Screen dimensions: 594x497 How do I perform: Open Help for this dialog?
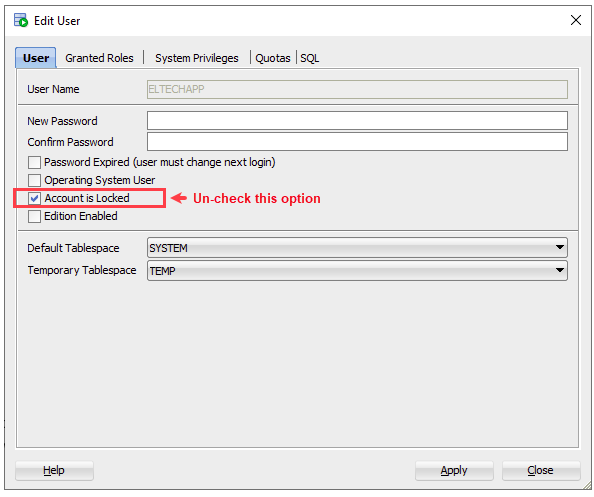(54, 470)
